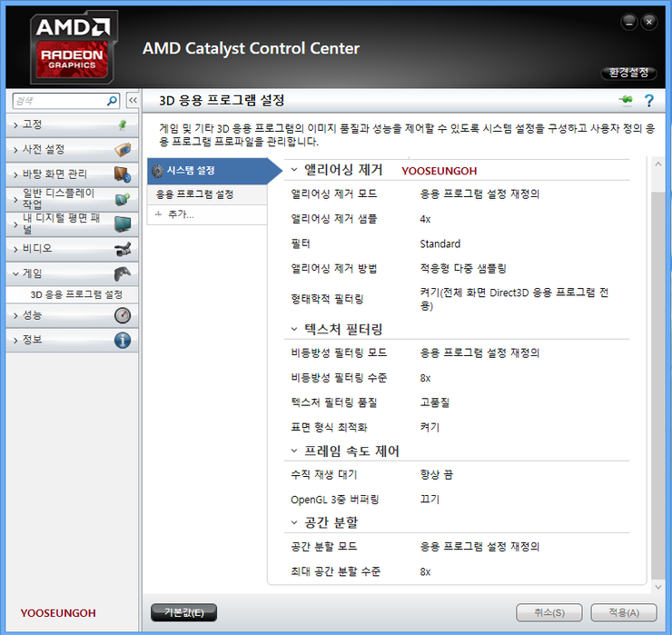This screenshot has height=635, width=672.
Task: Click the 성능 gauge icon
Action: [x=123, y=315]
